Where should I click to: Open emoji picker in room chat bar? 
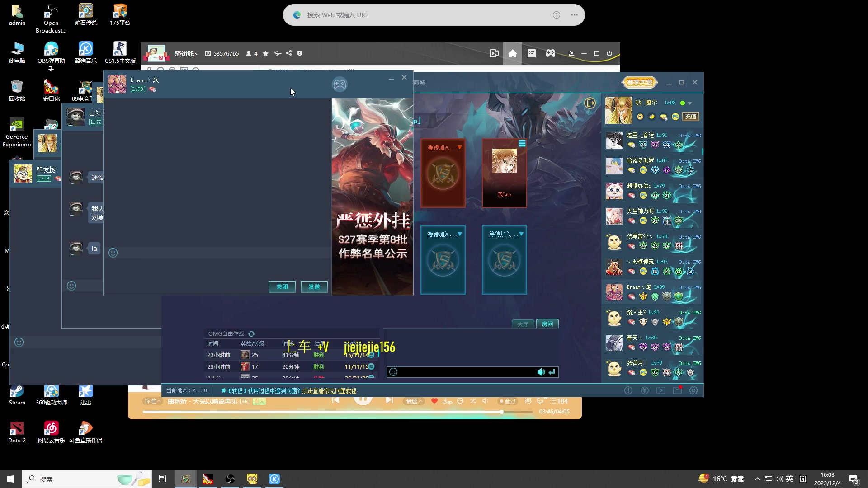[x=393, y=372]
